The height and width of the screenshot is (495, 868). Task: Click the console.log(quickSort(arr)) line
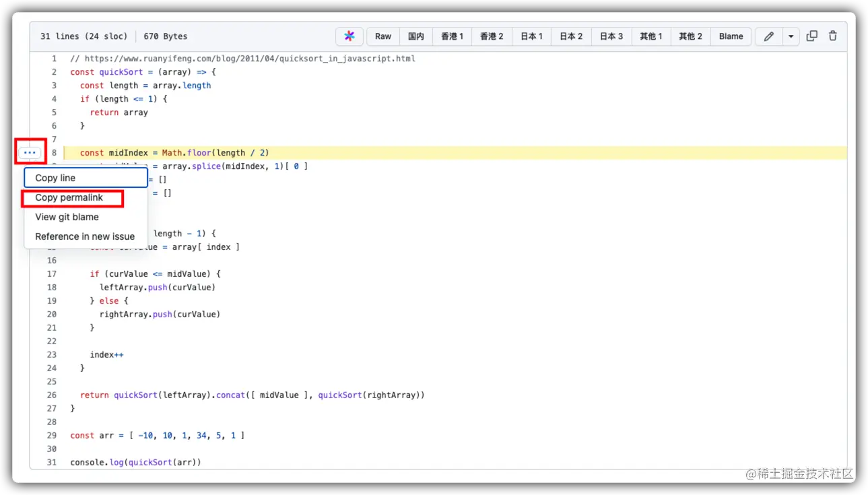tap(136, 463)
